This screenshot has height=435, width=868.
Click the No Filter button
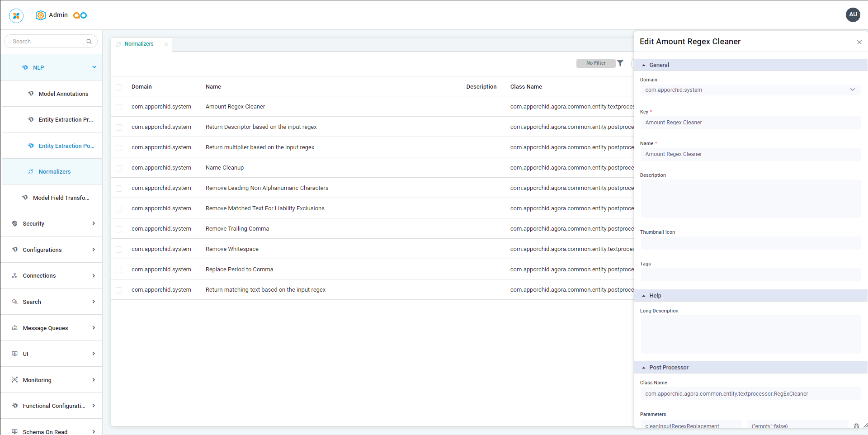(x=595, y=63)
